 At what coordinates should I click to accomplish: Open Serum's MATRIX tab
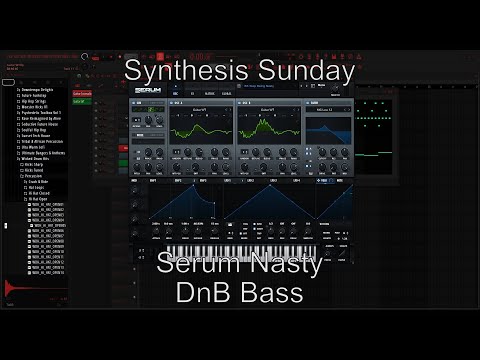pos(210,94)
